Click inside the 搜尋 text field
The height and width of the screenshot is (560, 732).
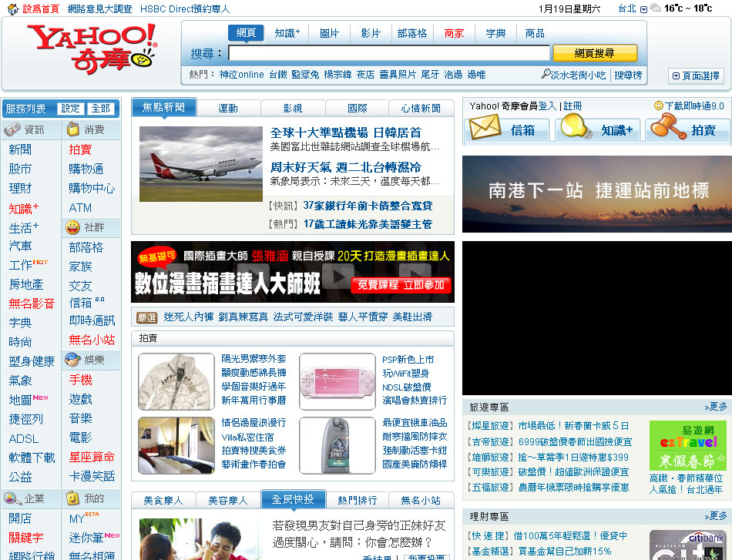(388, 53)
